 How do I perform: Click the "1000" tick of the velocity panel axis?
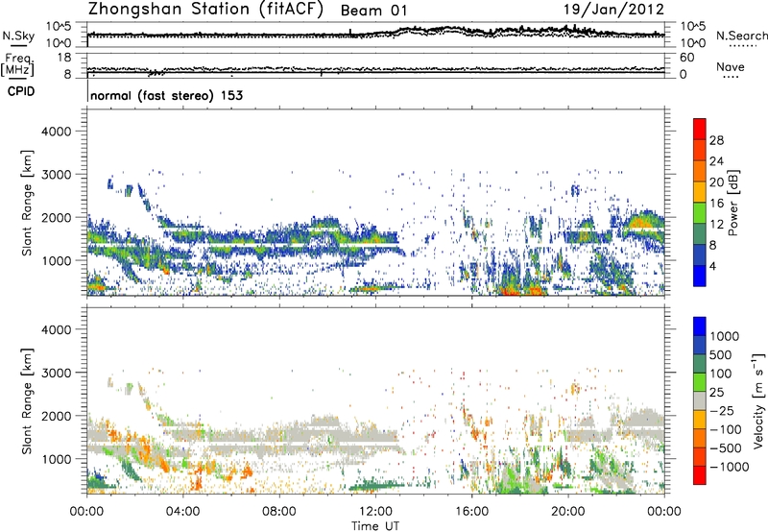[56, 459]
